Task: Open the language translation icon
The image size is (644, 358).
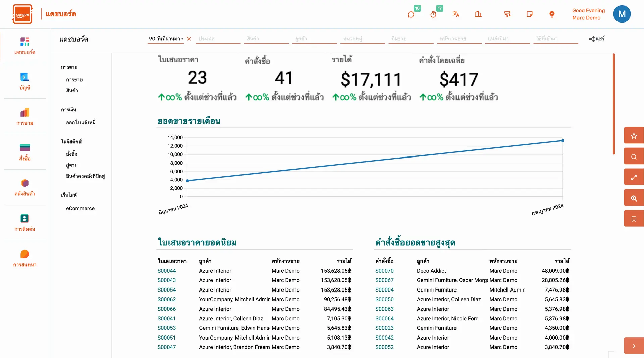Action: coord(455,14)
